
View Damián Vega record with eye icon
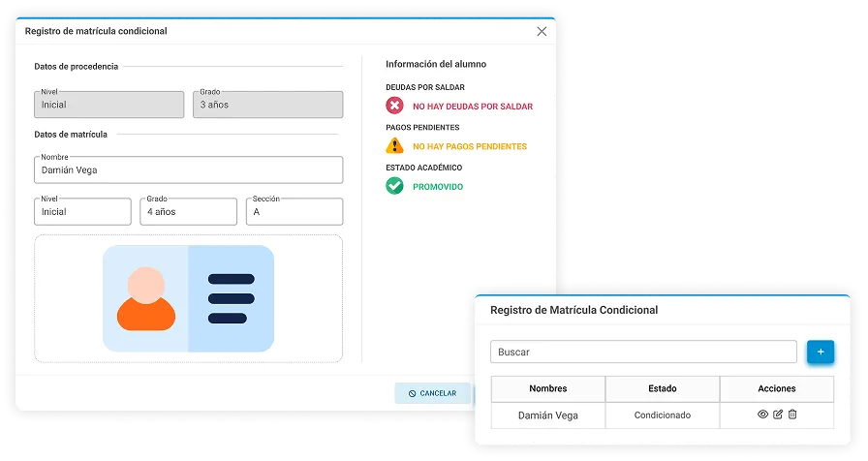762,414
